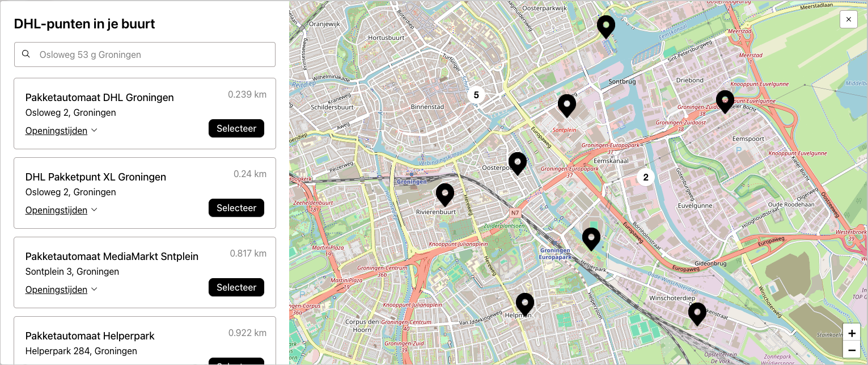Choose DHL Pakketpunt XL Groningen with Selecteer
Image resolution: width=868 pixels, height=365 pixels.
(236, 208)
